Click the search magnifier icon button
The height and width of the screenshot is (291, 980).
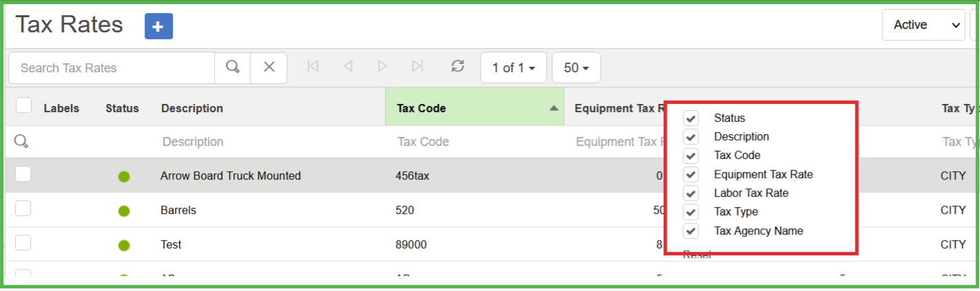pyautogui.click(x=233, y=67)
